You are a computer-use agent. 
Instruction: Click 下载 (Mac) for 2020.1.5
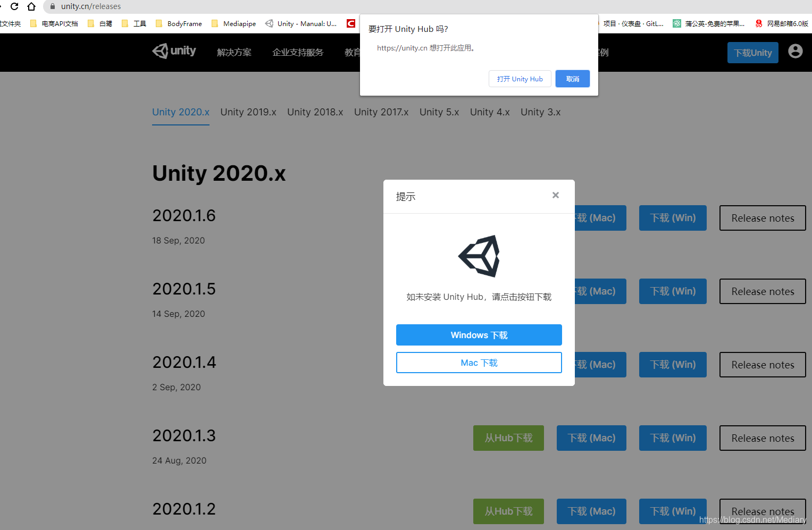coord(600,291)
